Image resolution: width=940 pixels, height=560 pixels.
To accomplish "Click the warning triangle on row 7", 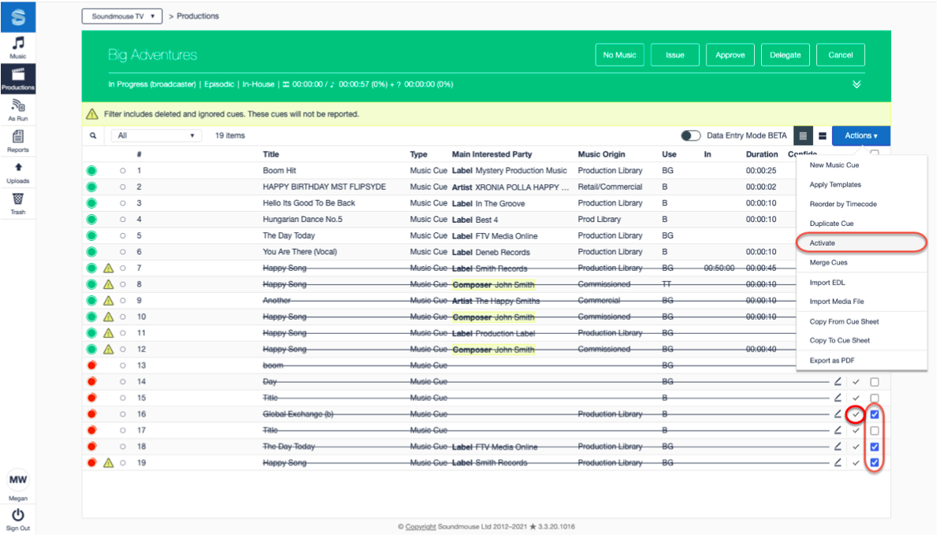I will [x=109, y=268].
